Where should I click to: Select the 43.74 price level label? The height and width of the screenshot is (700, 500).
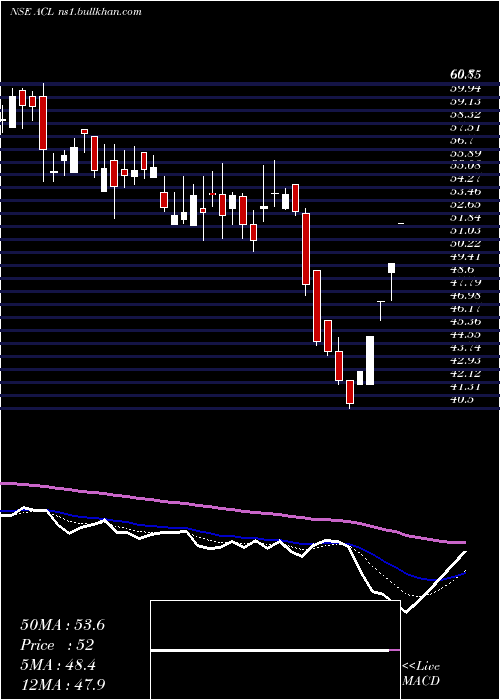[465, 347]
